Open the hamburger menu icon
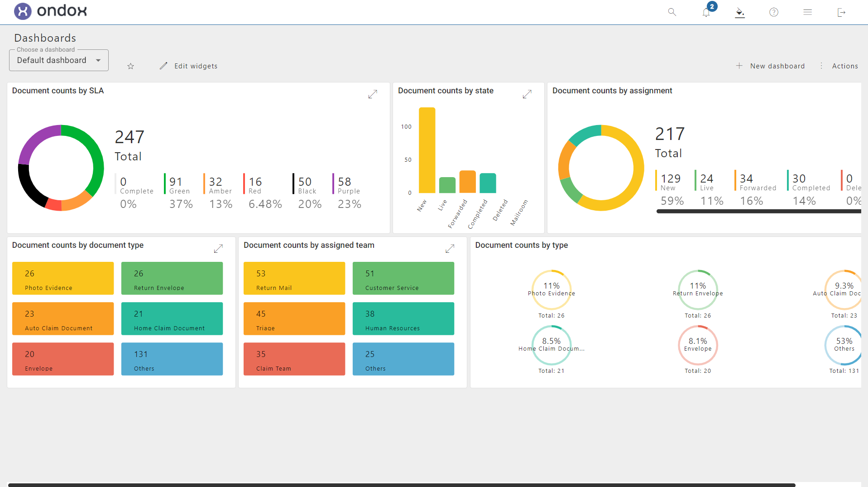The image size is (868, 487). [x=807, y=12]
